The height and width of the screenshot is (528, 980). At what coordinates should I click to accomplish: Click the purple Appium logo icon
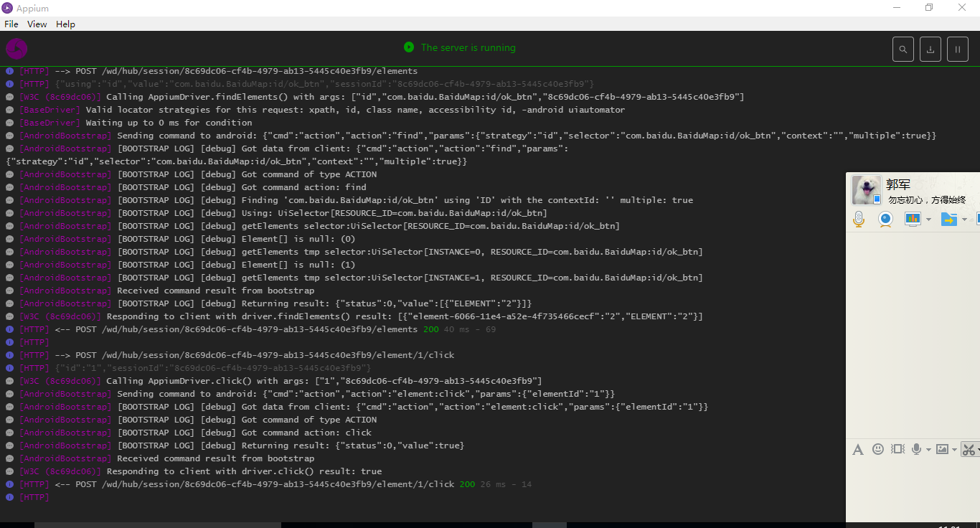17,48
